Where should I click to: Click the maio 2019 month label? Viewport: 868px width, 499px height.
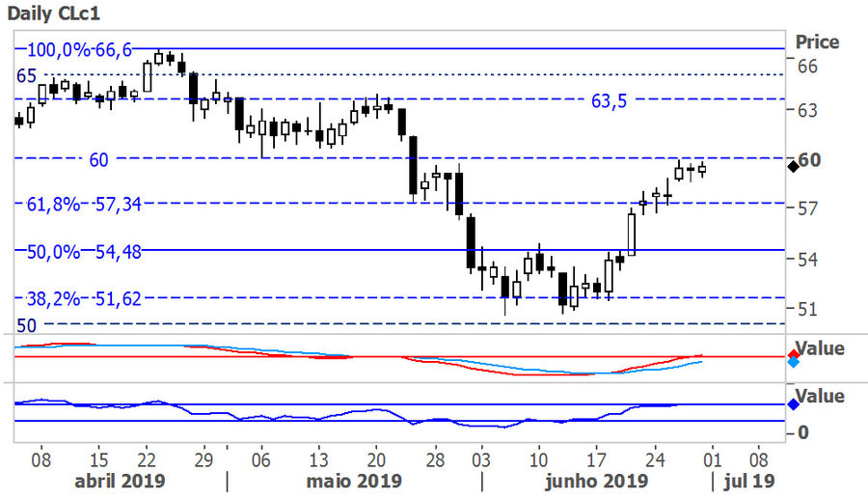[354, 481]
